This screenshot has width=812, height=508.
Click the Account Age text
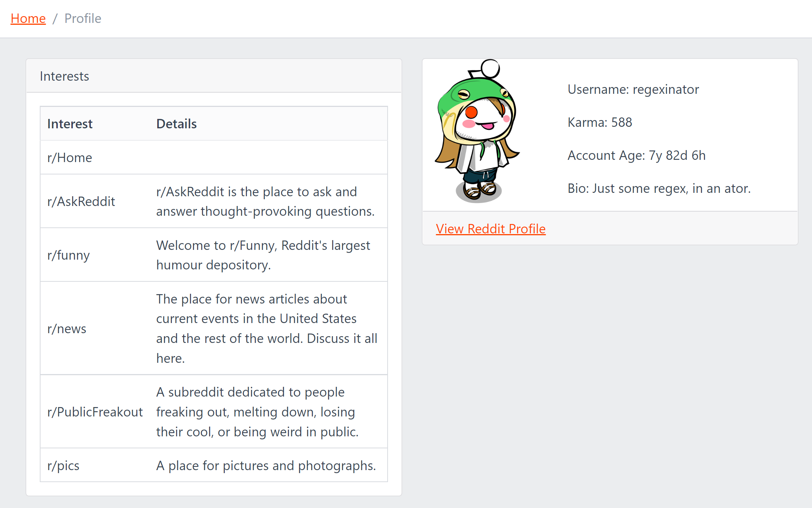pyautogui.click(x=636, y=155)
